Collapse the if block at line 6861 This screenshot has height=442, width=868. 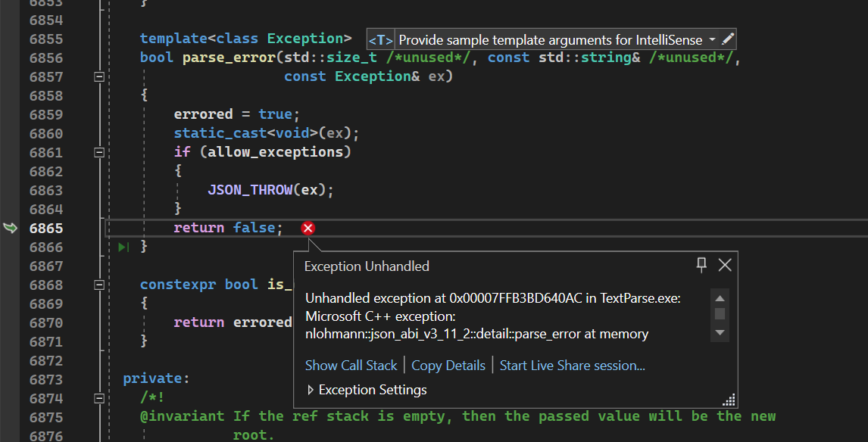[99, 152]
